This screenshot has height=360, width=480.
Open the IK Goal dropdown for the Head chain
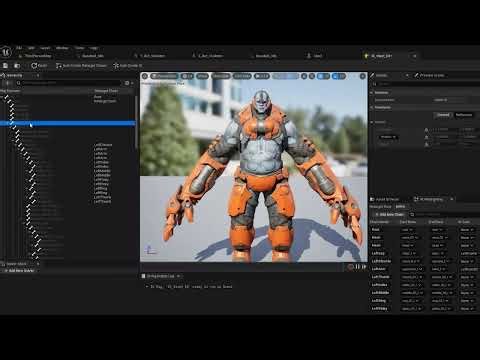467,246
